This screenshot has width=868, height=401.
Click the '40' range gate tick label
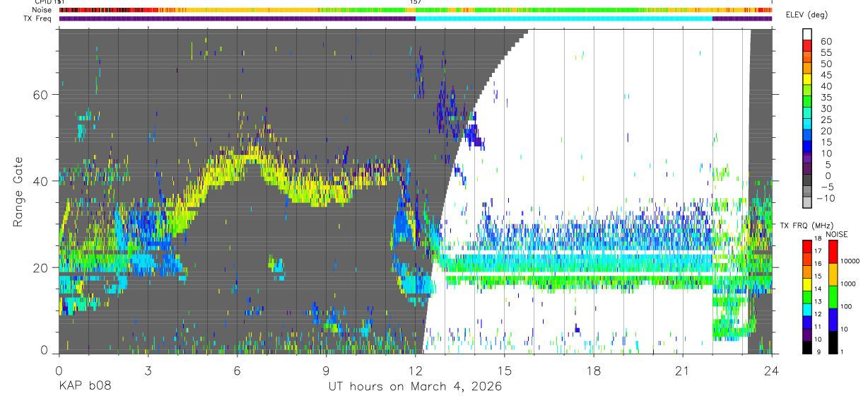pos(41,181)
